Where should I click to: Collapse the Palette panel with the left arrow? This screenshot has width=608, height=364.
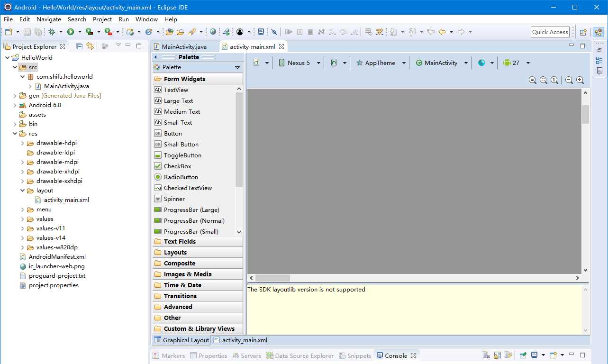tap(155, 57)
